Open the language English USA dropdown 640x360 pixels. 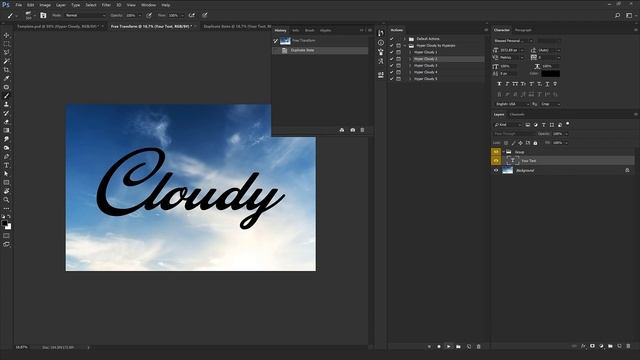pos(512,104)
